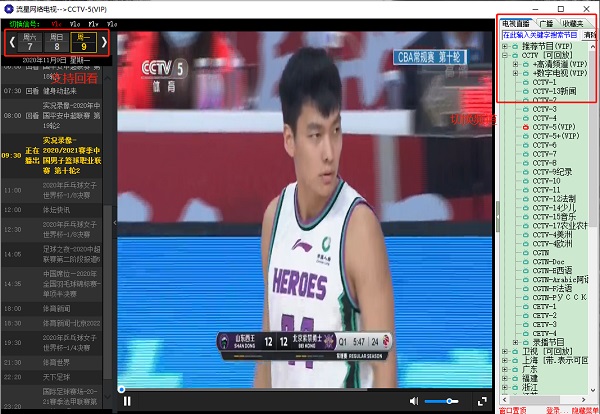Pause the video playback

[x=127, y=401]
